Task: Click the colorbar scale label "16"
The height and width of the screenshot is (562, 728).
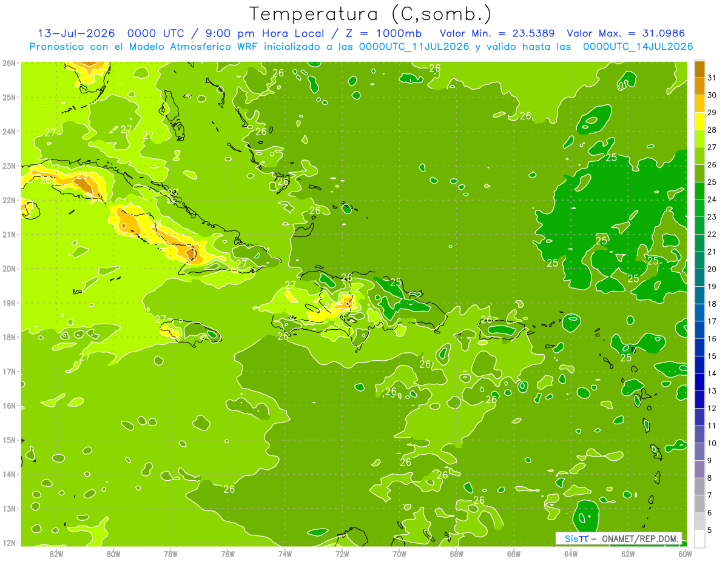Action: (x=712, y=338)
